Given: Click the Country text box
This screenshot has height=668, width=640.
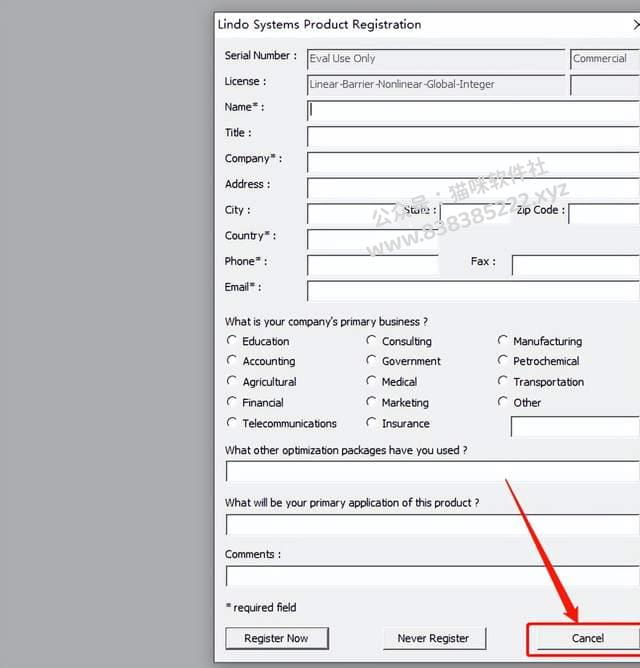Looking at the screenshot, I should tap(372, 240).
